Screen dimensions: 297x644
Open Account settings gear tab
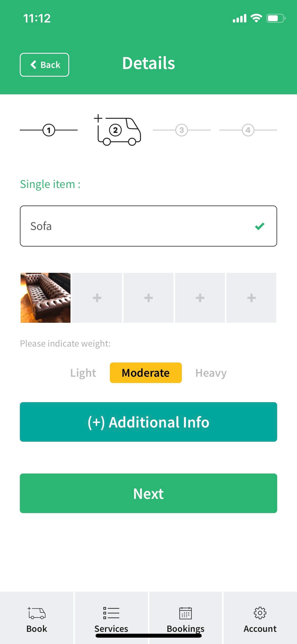260,618
